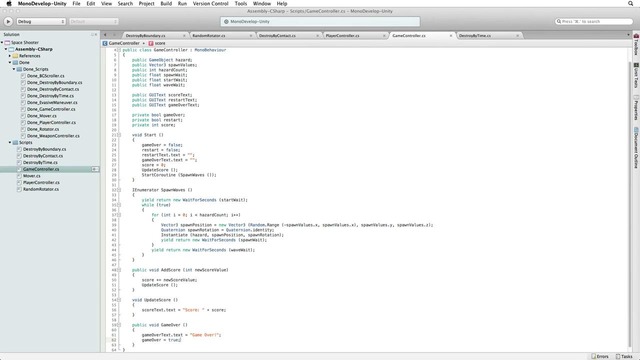Screen dimensions: 640x360
Task: Open the MonoDevelop-Unity application menu
Action: [x=42, y=3]
